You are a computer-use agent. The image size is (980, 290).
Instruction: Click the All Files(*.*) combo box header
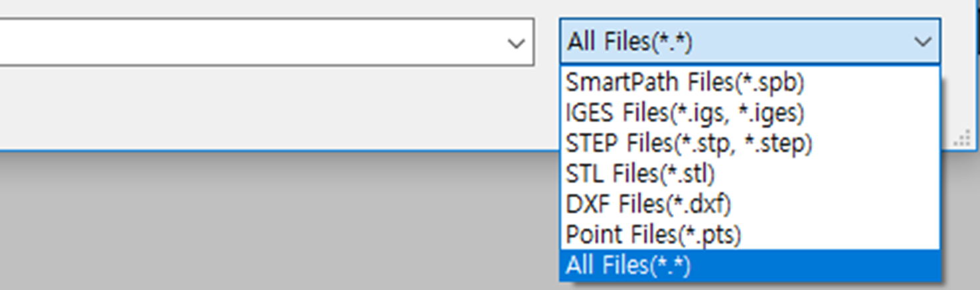point(730,42)
